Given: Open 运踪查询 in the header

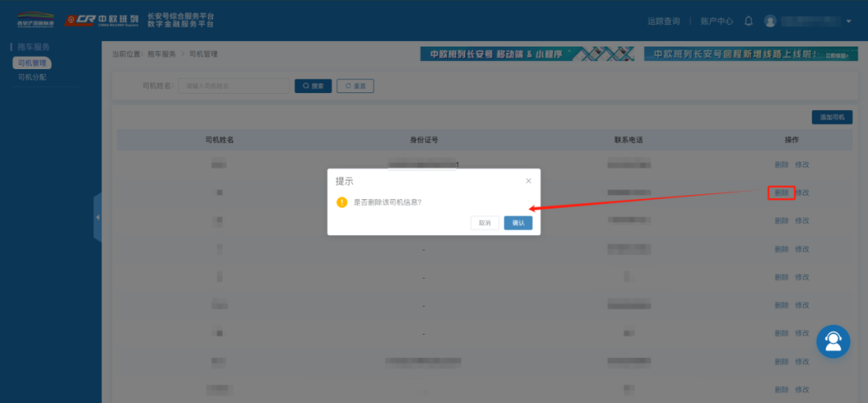Looking at the screenshot, I should pos(663,21).
